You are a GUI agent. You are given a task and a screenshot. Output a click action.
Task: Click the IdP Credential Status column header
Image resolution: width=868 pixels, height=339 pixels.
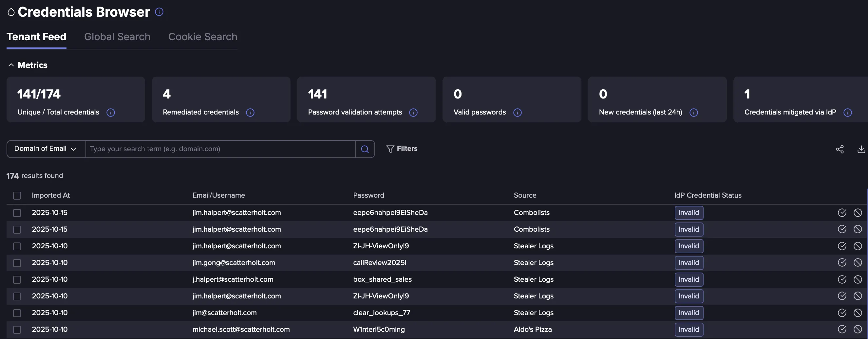coord(708,195)
